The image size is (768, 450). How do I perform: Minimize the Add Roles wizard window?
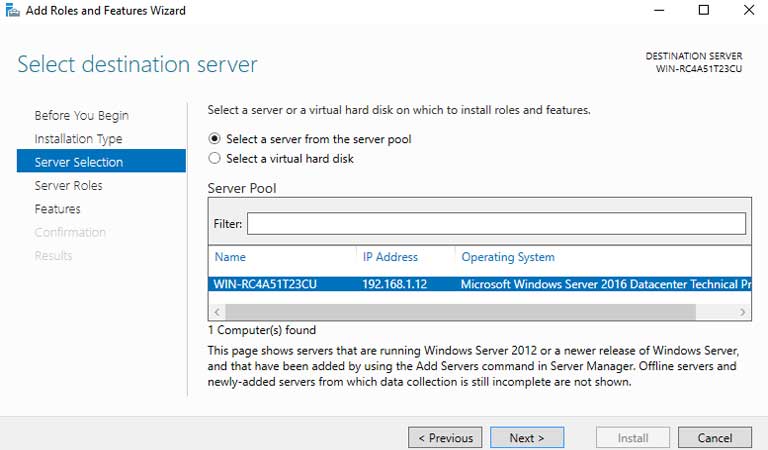pyautogui.click(x=657, y=11)
